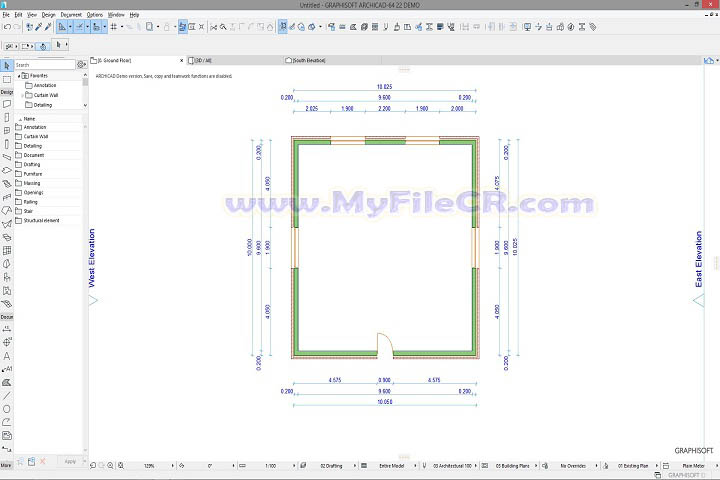Image resolution: width=720 pixels, height=480 pixels.
Task: Open dropdown arrow next to Guide Lines
Action: coord(70,27)
